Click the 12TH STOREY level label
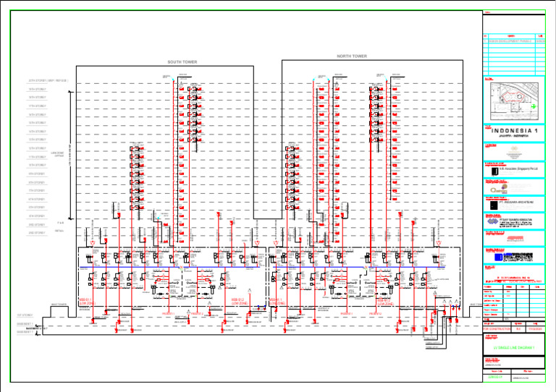556x392 pixels. click(x=37, y=148)
